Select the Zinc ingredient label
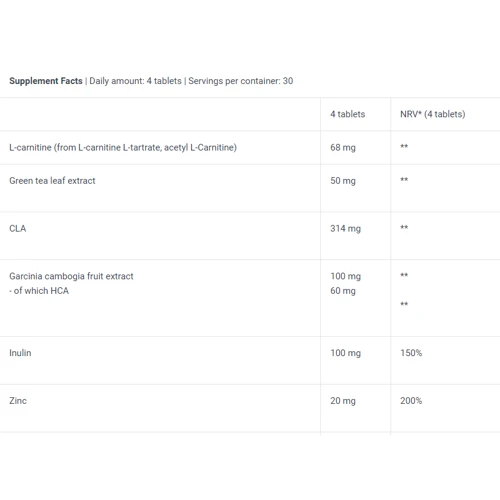This screenshot has width=500, height=500. (x=18, y=401)
